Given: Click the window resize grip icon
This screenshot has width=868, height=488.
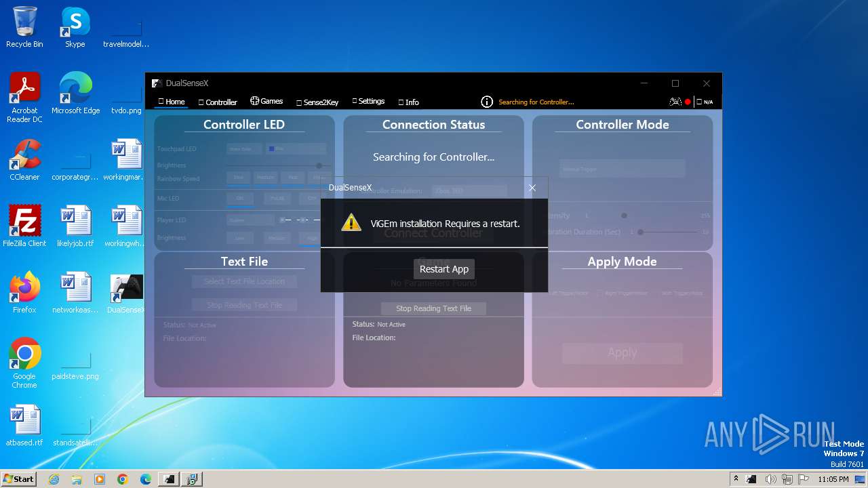Looking at the screenshot, I should click(x=717, y=392).
